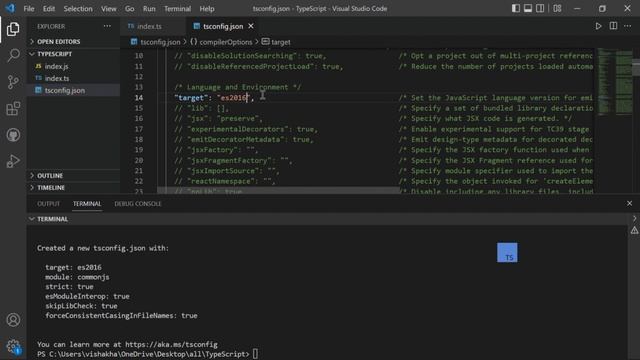Open the Explorer view in activity bar
Screen dimensions: 640x360
[x=13, y=29]
